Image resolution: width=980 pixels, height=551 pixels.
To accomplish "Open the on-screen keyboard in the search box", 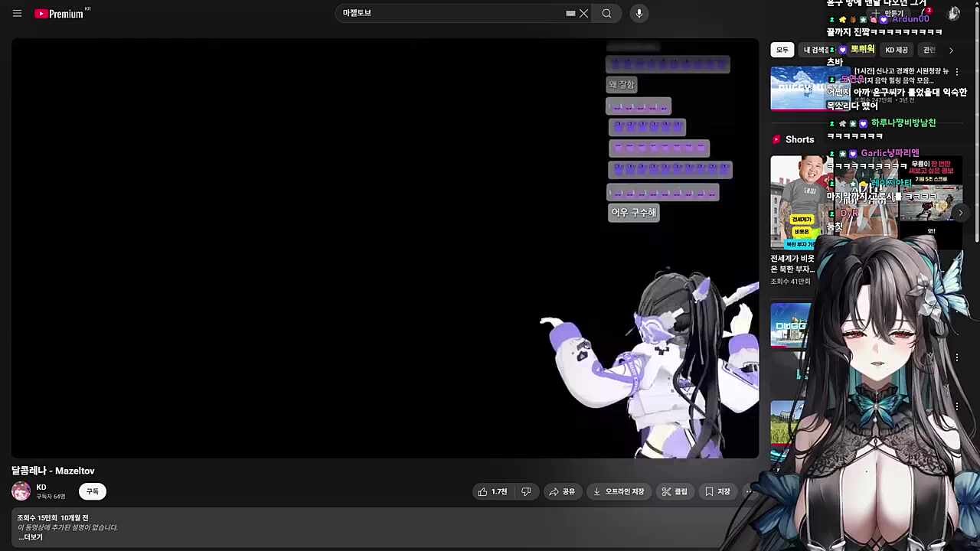I will pos(570,13).
